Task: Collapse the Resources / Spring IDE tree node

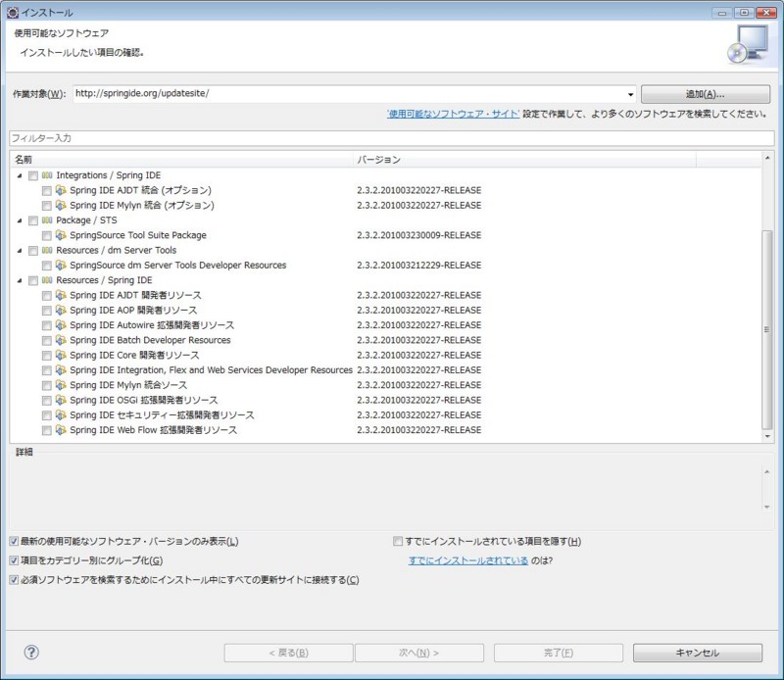Action: pyautogui.click(x=20, y=280)
